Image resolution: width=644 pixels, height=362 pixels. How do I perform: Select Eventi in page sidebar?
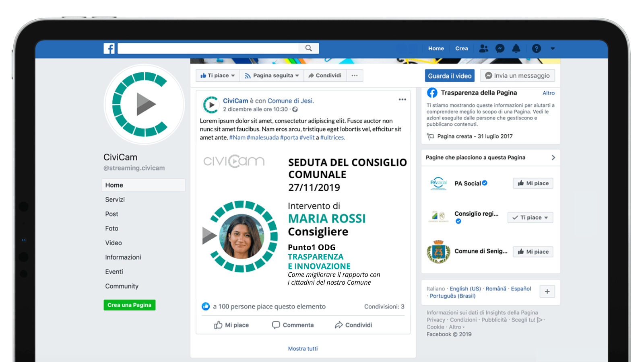114,272
